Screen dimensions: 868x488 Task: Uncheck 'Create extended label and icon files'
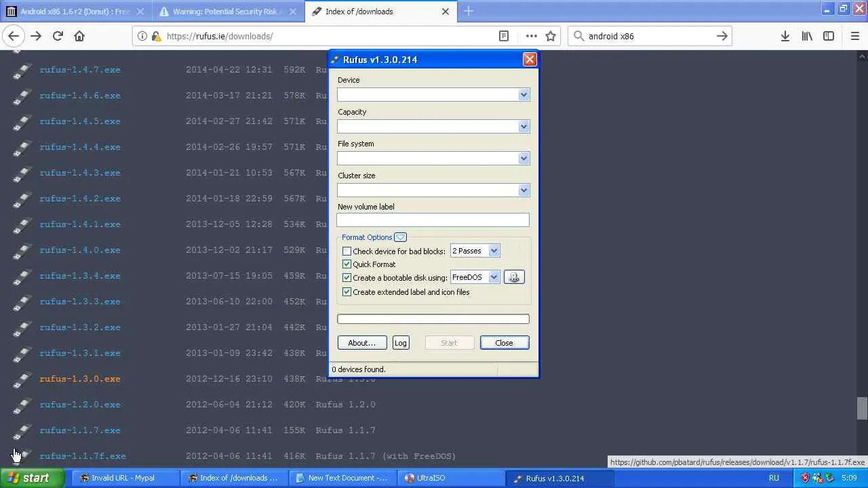(x=347, y=292)
